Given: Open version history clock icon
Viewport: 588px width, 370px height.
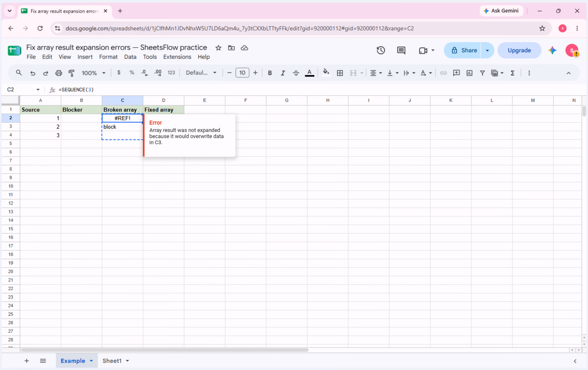Looking at the screenshot, I should [x=381, y=50].
